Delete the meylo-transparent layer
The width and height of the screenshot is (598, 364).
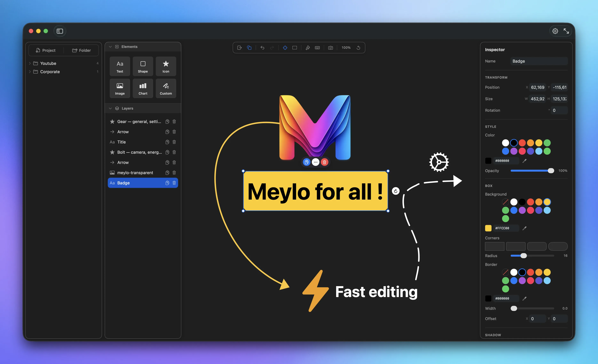tap(174, 173)
